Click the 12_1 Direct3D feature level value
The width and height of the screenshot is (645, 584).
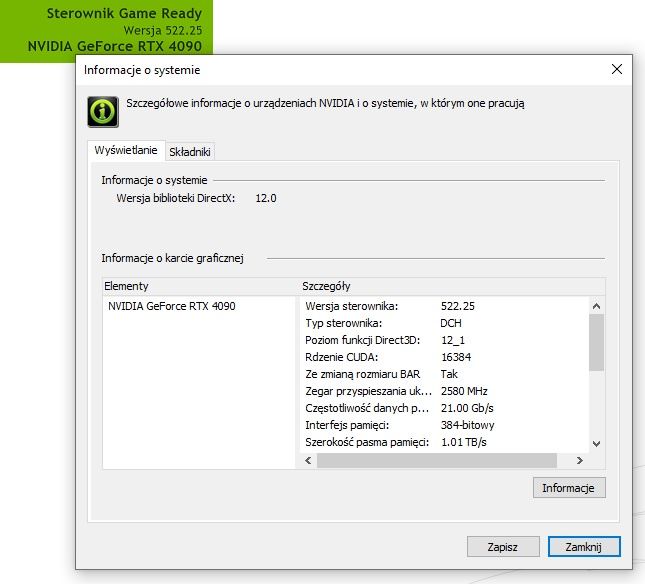point(452,340)
